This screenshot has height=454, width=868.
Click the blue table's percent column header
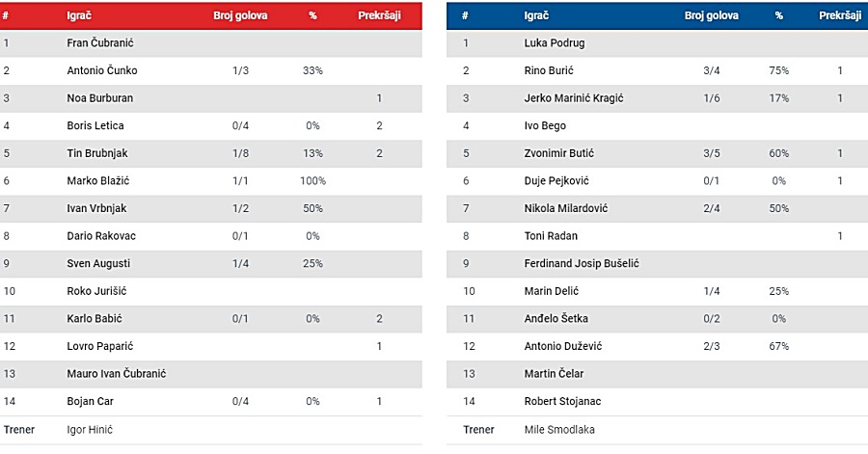click(779, 15)
